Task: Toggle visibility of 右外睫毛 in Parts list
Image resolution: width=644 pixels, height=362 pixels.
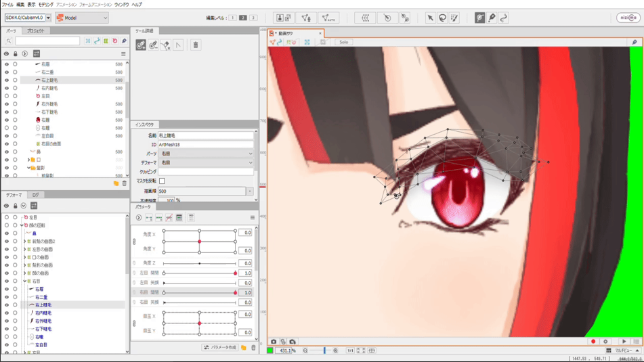Action: coord(6,104)
